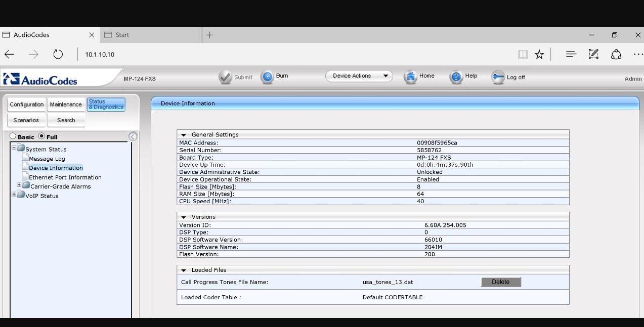
Task: Click the Device Up Time value
Action: pyautogui.click(x=445, y=165)
